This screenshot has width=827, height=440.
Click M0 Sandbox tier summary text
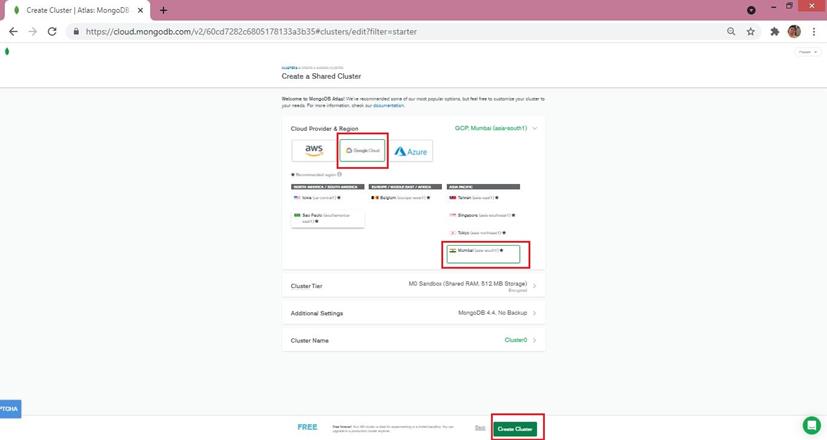tap(468, 284)
